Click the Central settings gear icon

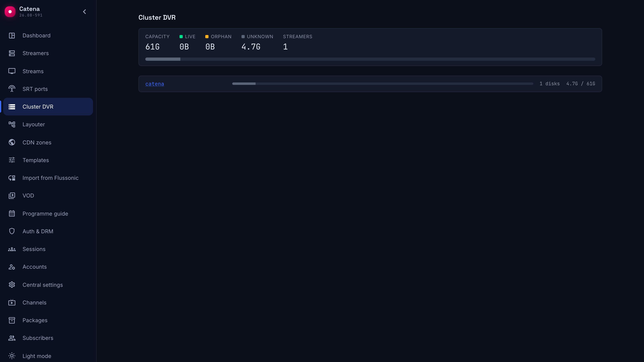pos(12,285)
